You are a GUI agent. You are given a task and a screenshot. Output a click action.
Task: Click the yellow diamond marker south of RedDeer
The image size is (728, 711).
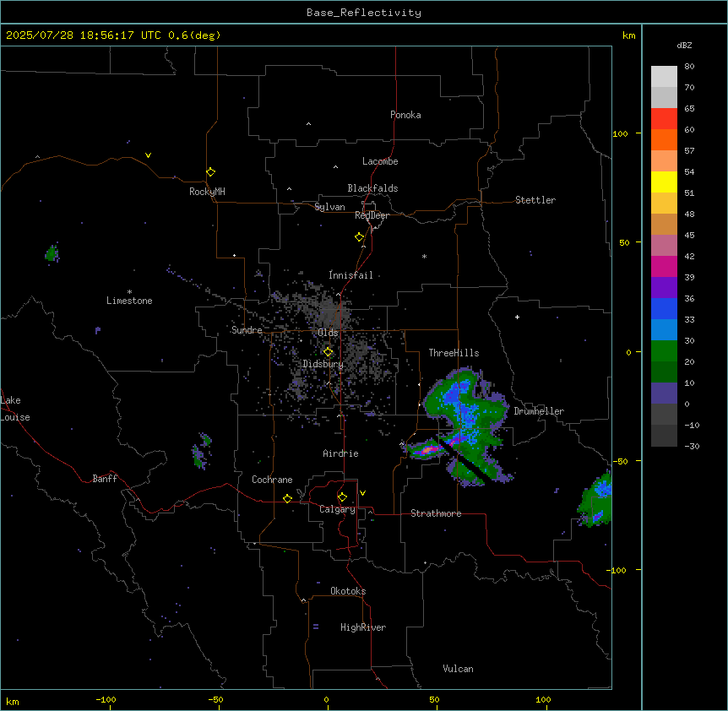359,237
